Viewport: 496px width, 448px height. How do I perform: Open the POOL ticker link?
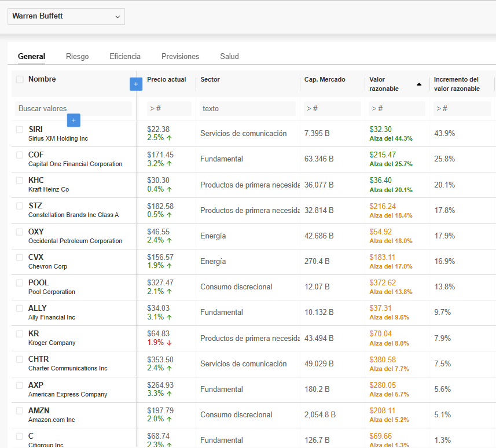click(x=39, y=283)
